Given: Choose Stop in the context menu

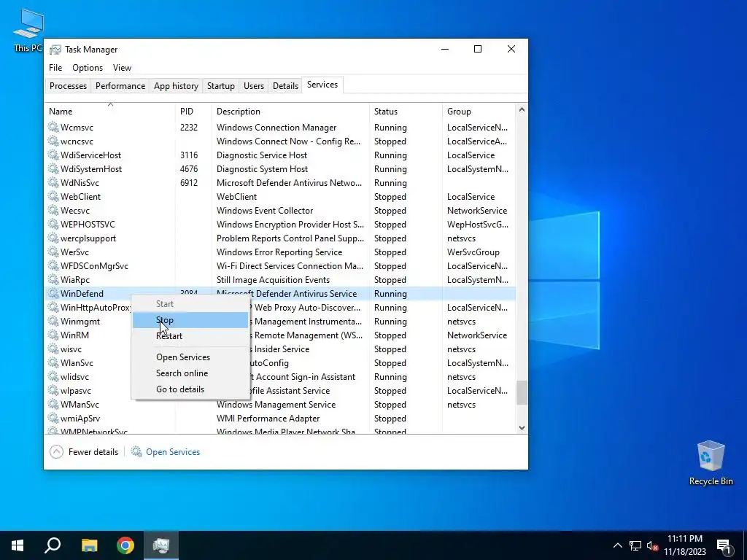Looking at the screenshot, I should pyautogui.click(x=190, y=320).
